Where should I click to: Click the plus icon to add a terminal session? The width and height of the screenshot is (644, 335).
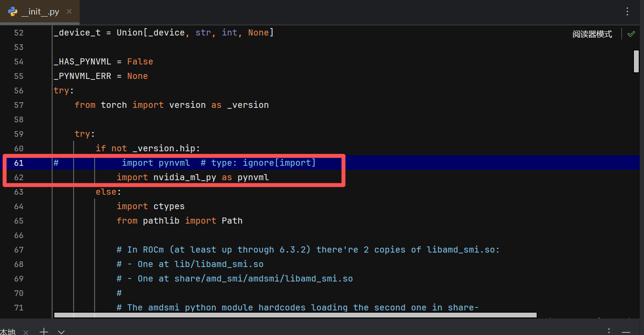(x=43, y=332)
